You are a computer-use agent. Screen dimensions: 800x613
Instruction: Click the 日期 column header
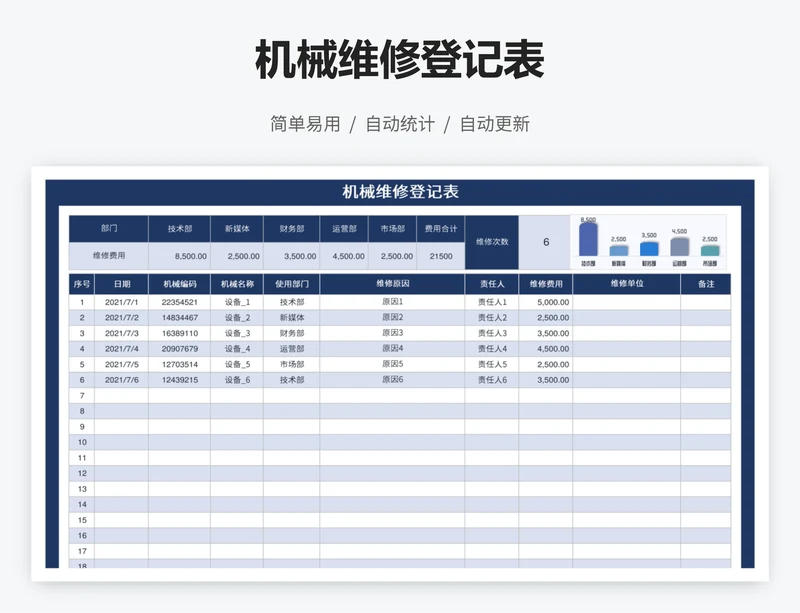click(x=121, y=284)
